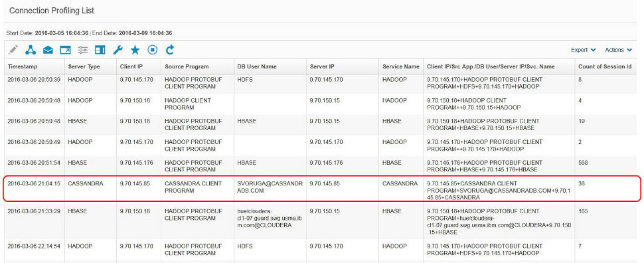Click SVORUGA@CASSANDRADB.COM user name cell
The width and height of the screenshot is (644, 263).
(270, 187)
